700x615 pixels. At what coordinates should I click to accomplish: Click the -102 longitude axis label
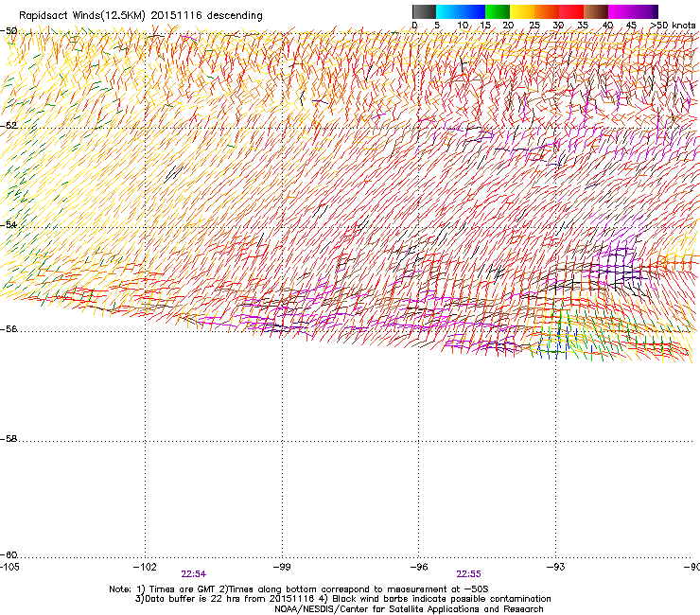pos(145,567)
